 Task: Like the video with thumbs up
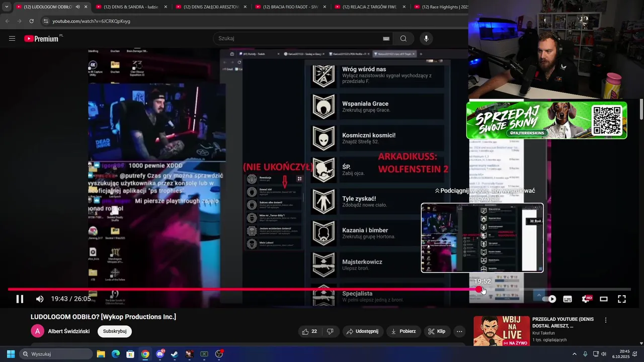pos(310,331)
